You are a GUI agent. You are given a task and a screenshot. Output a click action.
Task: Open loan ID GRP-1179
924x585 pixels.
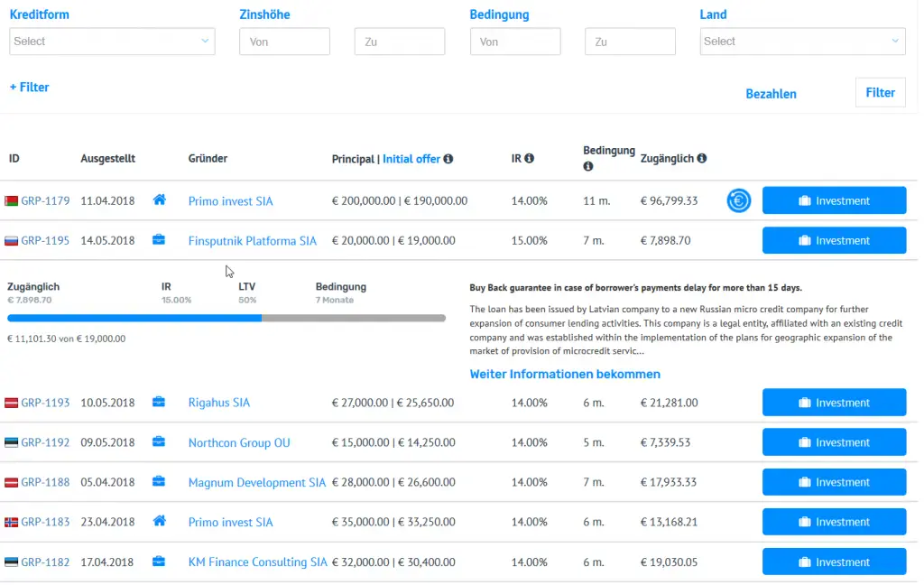pos(45,201)
